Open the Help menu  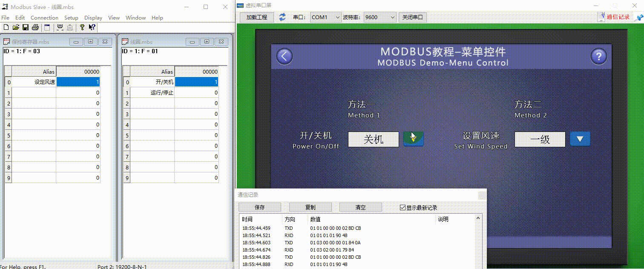pyautogui.click(x=157, y=18)
